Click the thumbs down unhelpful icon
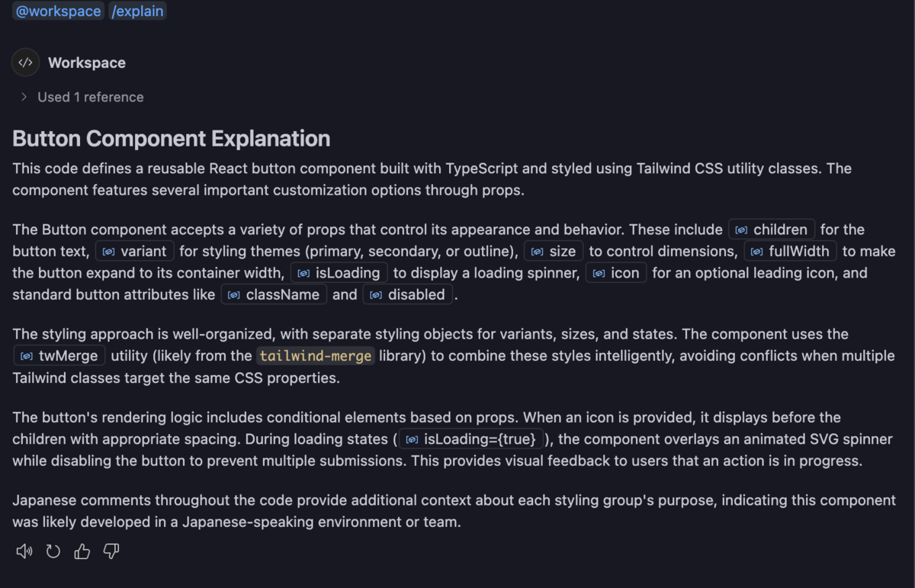This screenshot has width=915, height=588. pyautogui.click(x=111, y=551)
